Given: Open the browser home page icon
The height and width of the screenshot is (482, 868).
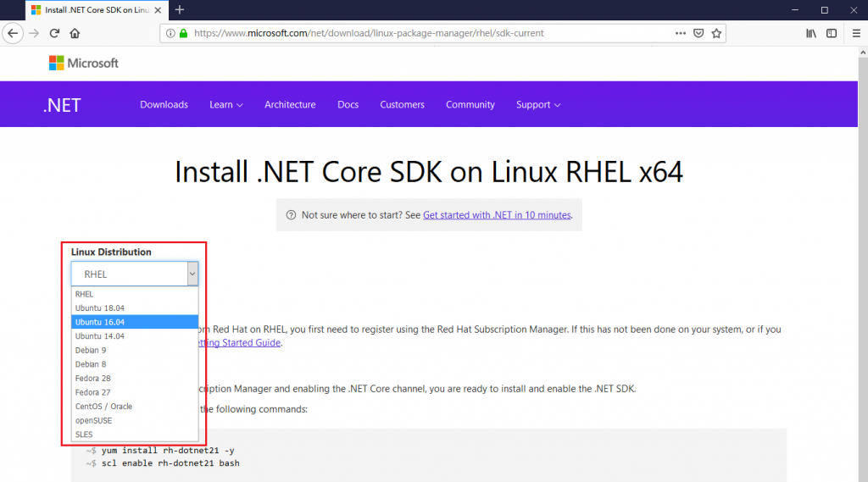Looking at the screenshot, I should click(x=75, y=33).
